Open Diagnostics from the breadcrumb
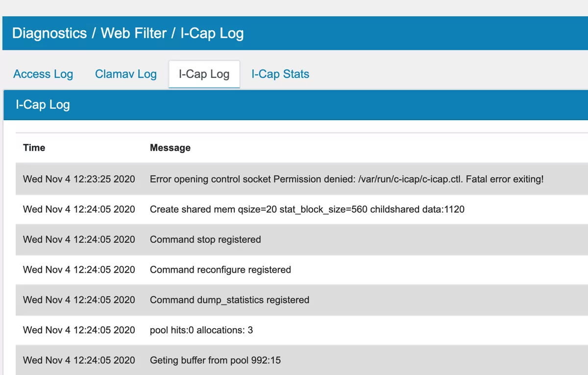Viewport: 588px width, 375px height. click(49, 33)
